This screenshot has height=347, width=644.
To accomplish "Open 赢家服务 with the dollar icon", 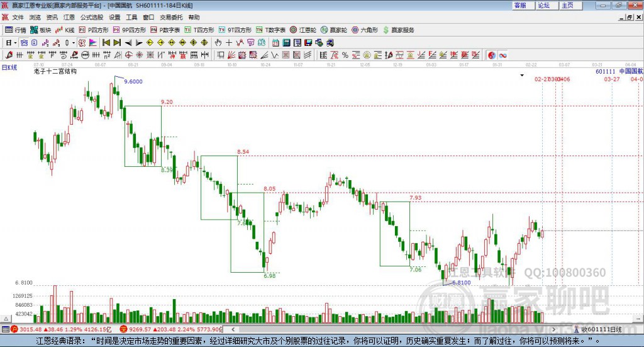I will pyautogui.click(x=398, y=30).
